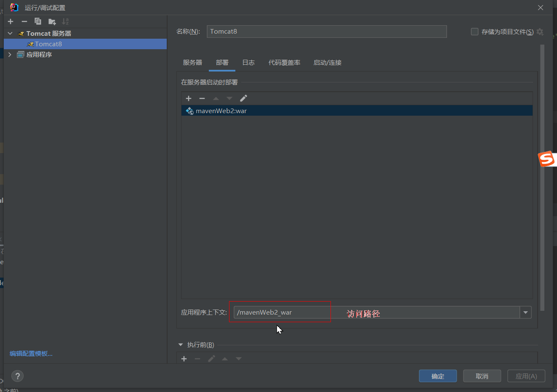Screen dimensions: 557x392
Task: Click the Sogou input method icon
Action: [547, 159]
